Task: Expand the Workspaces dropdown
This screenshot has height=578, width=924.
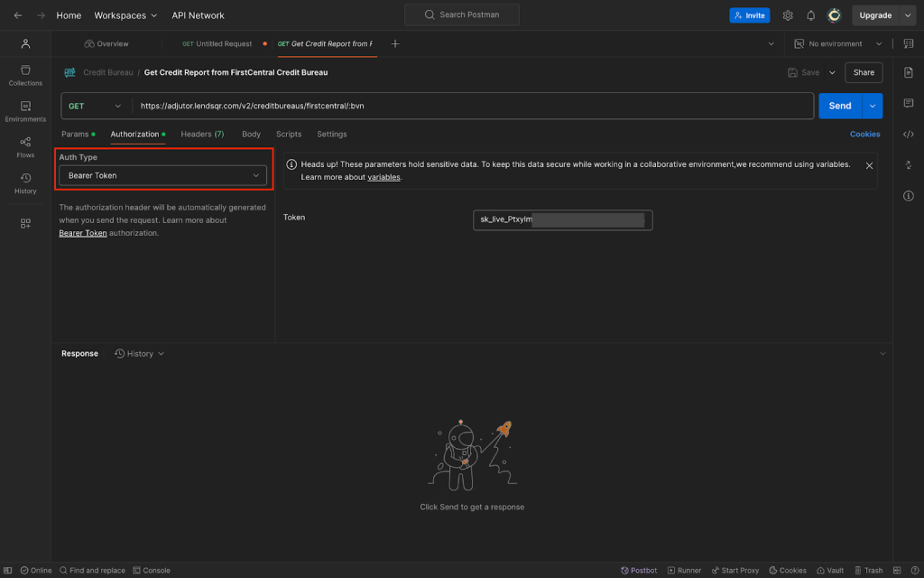Action: tap(125, 15)
